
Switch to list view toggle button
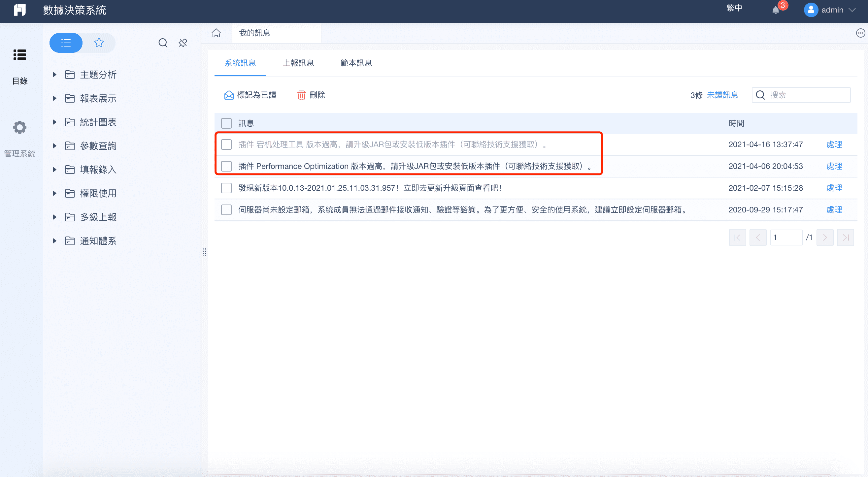(x=66, y=43)
